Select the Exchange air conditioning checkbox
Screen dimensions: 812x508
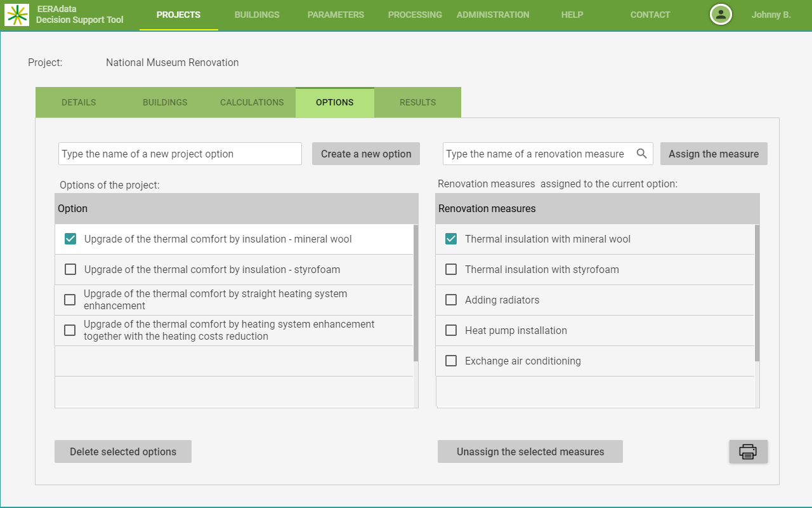[451, 361]
